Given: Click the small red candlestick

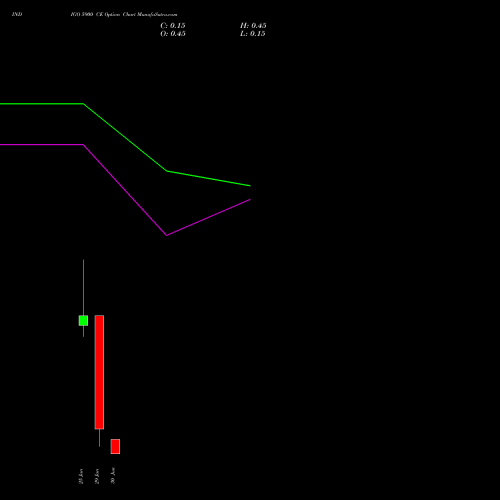Looking at the screenshot, I should click(115, 446).
